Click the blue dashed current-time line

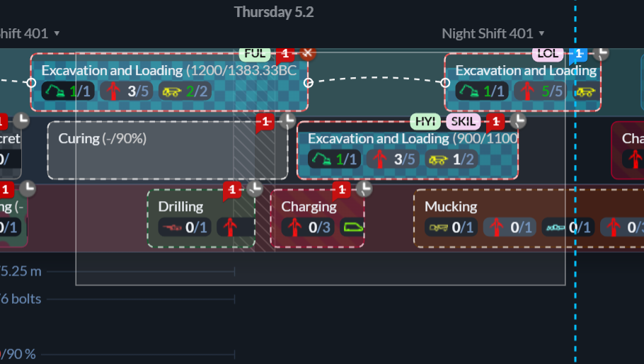(x=575, y=182)
